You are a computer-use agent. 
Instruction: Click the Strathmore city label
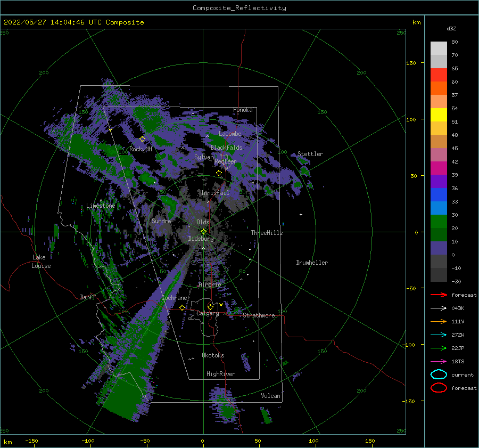coord(259,315)
